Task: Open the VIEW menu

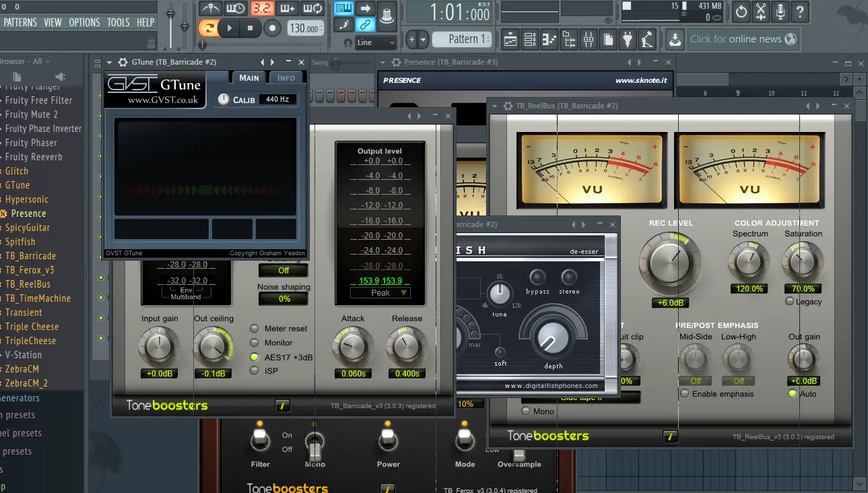Action: click(x=53, y=22)
